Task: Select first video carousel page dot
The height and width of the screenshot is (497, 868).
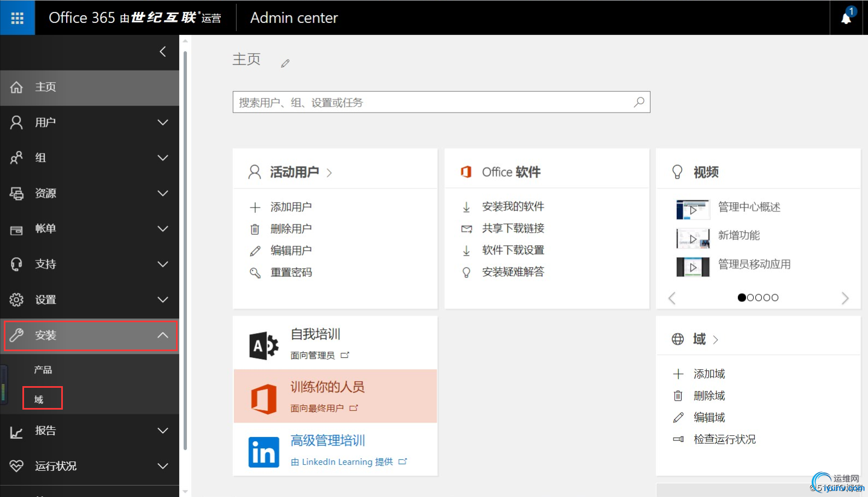Action: pos(742,298)
